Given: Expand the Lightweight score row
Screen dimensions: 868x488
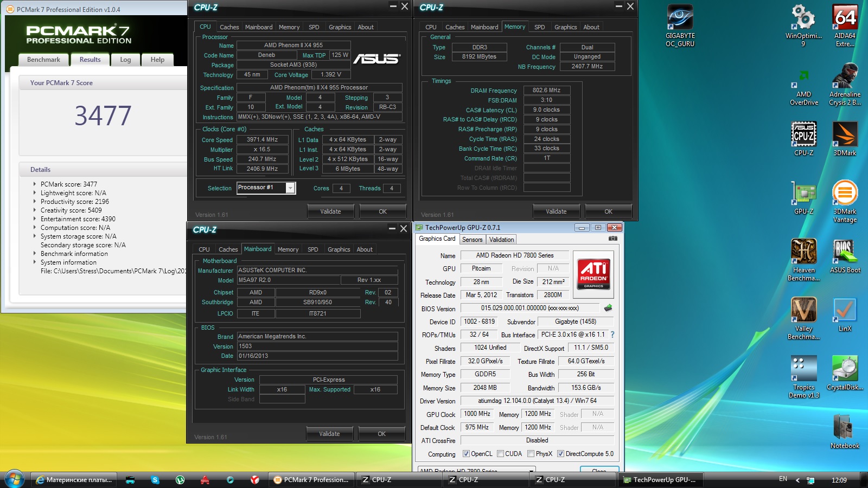Looking at the screenshot, I should click(x=35, y=193).
